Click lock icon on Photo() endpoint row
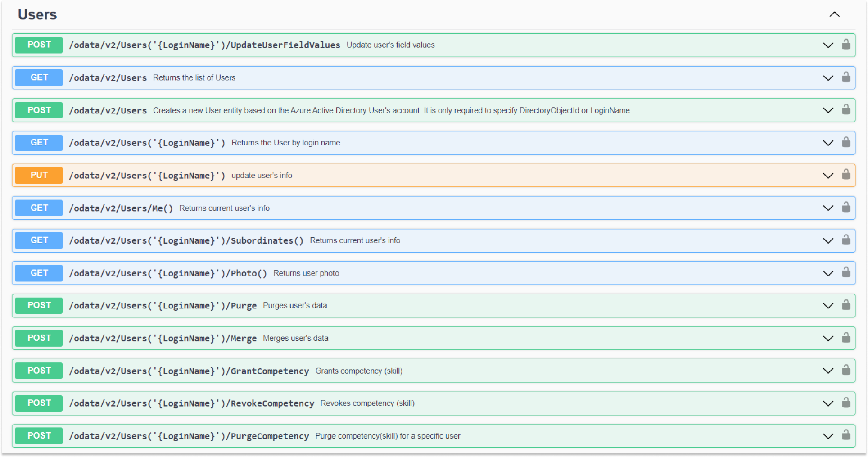 (846, 272)
